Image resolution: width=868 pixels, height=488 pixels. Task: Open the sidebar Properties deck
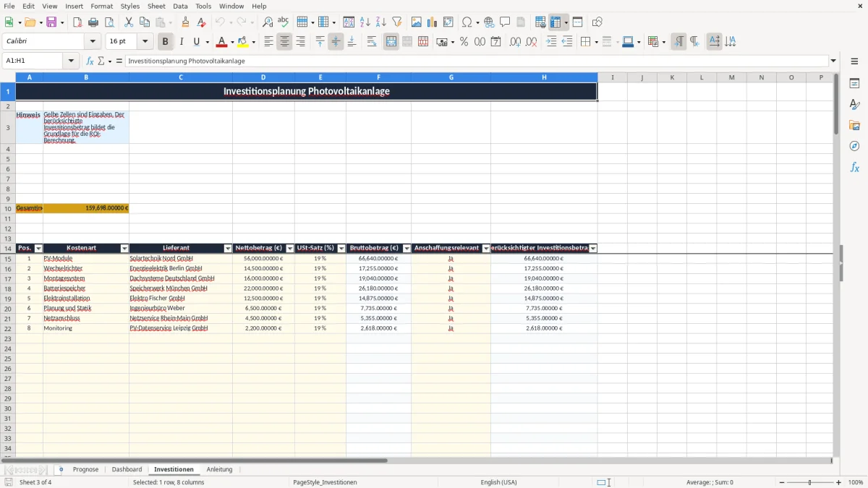pos(854,83)
